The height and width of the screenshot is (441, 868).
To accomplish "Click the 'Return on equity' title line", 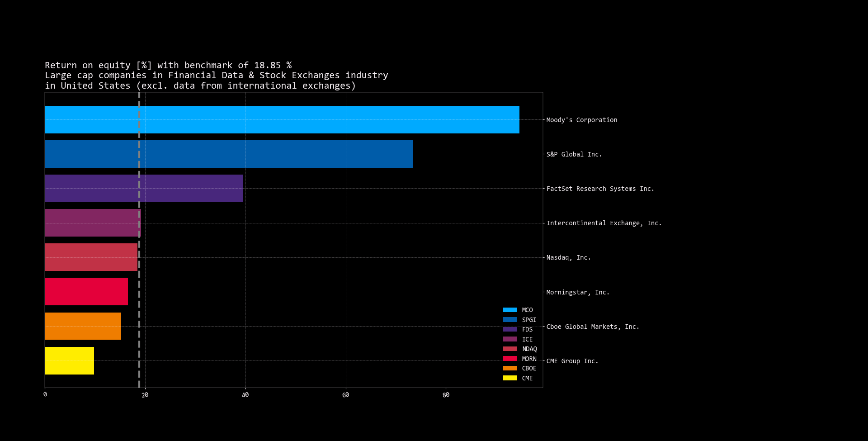I will click(168, 66).
